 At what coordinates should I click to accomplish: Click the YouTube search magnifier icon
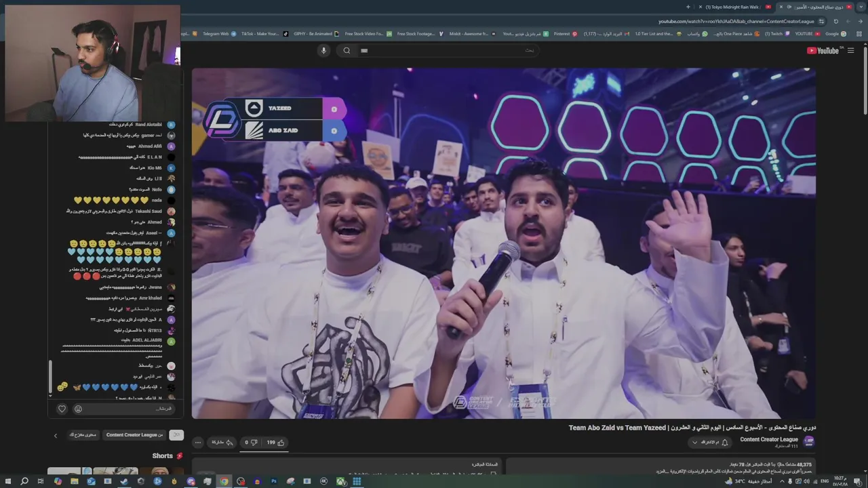pyautogui.click(x=347, y=50)
